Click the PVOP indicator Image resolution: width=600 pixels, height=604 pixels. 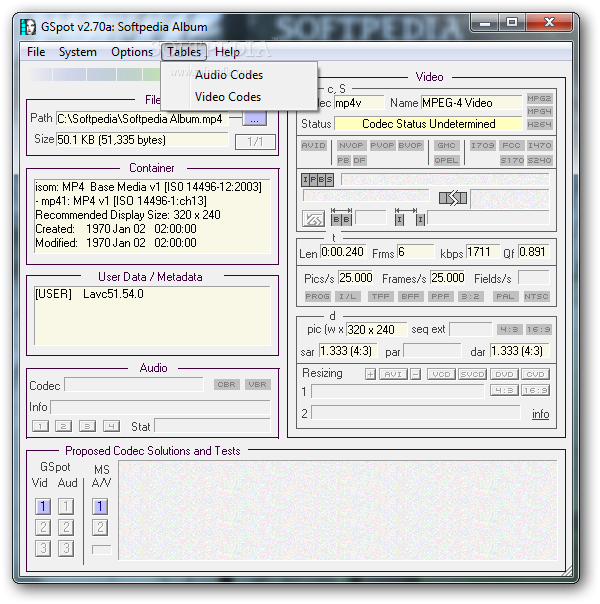(x=382, y=146)
